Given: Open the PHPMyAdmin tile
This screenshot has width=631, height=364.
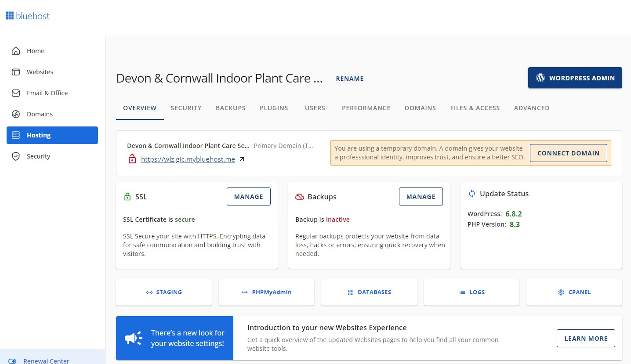Looking at the screenshot, I should point(267,292).
